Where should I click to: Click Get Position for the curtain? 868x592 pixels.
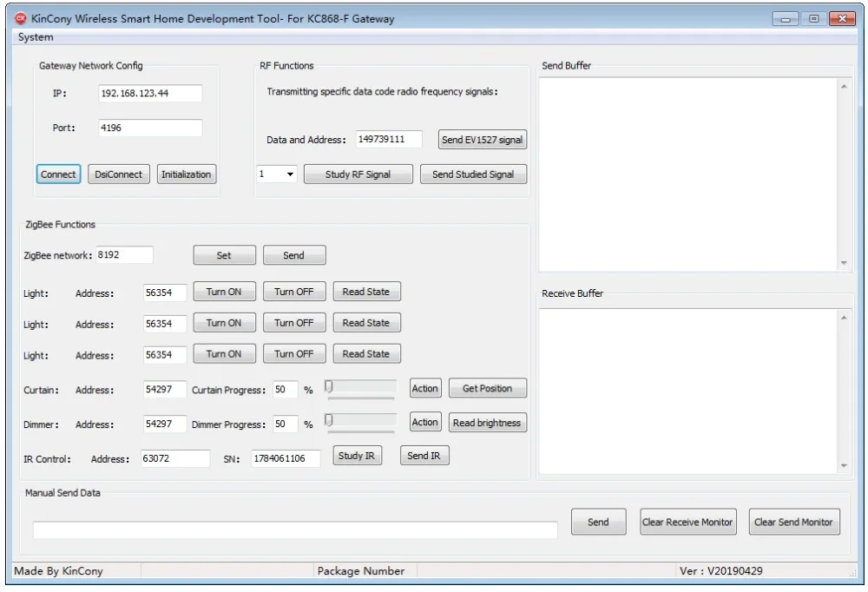pos(487,388)
